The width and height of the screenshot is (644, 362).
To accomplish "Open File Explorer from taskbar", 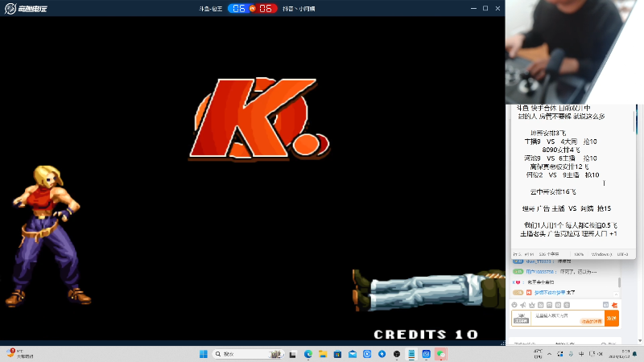I will (323, 354).
